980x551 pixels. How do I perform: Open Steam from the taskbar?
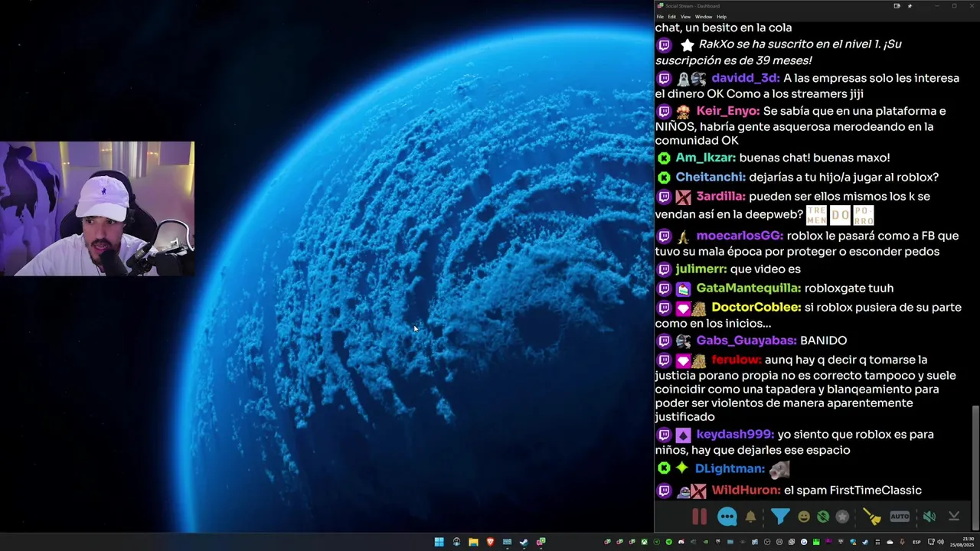(524, 542)
